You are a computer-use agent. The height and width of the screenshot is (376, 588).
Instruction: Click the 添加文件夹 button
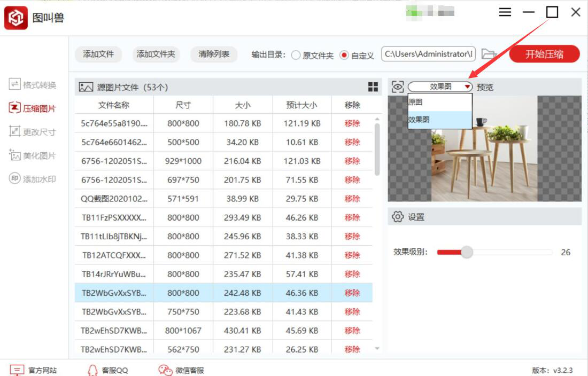click(156, 54)
